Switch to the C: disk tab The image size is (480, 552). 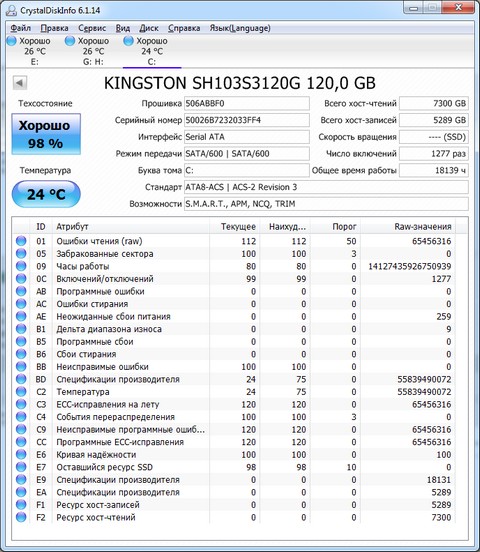(x=152, y=51)
